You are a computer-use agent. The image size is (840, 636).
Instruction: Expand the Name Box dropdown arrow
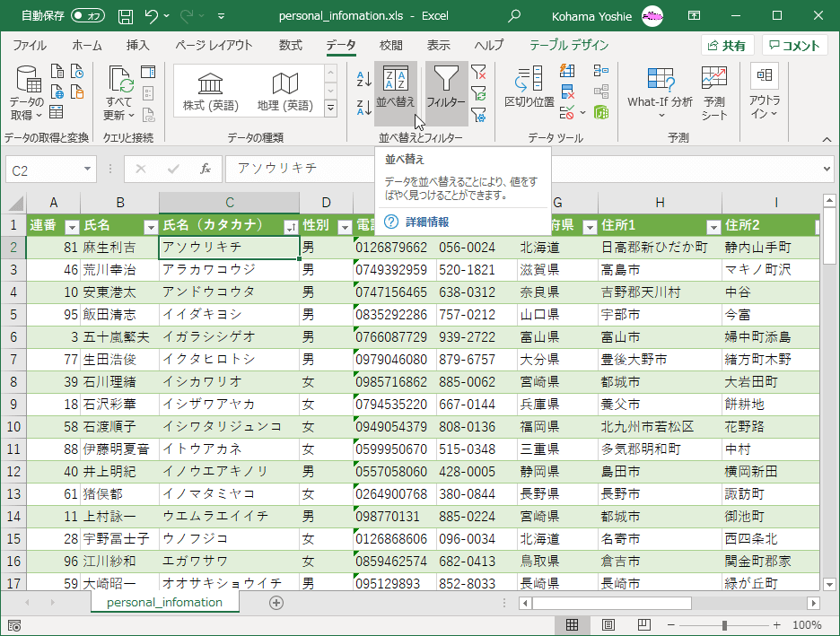88,169
